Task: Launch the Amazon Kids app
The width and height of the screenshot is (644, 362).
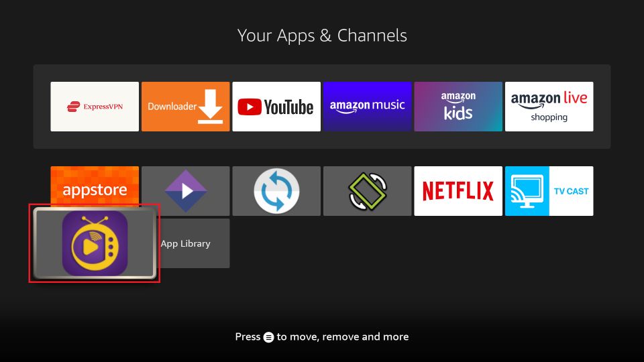Action: click(458, 107)
